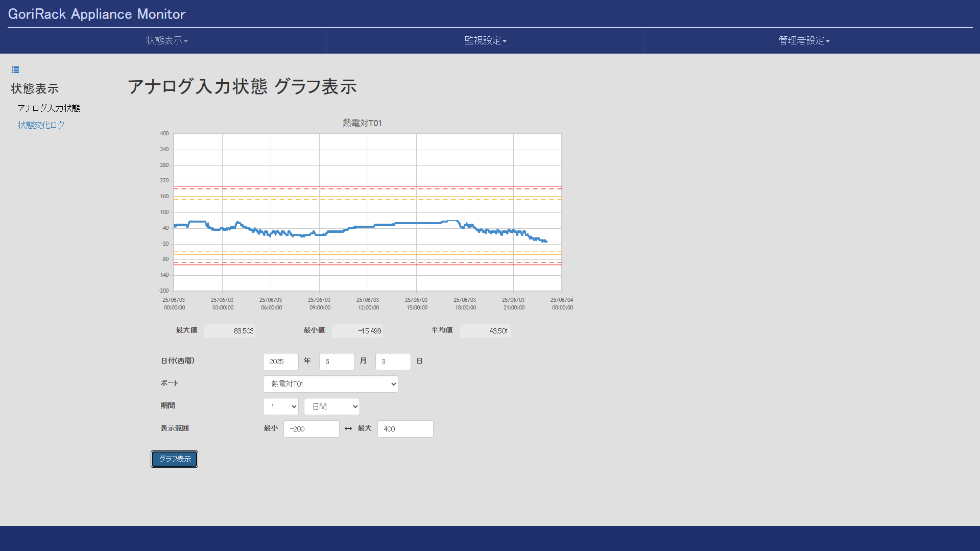Click the 最小値 readout field
The image size is (980, 551).
[357, 331]
